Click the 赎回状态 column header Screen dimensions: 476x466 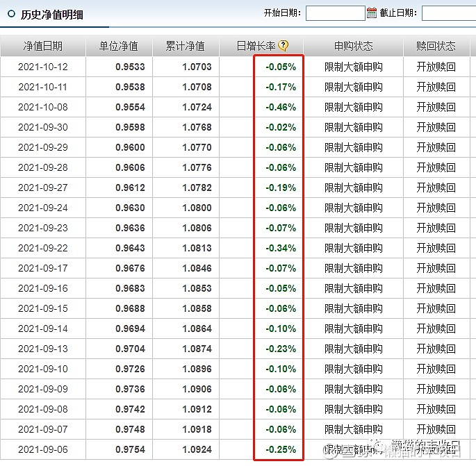pos(436,46)
